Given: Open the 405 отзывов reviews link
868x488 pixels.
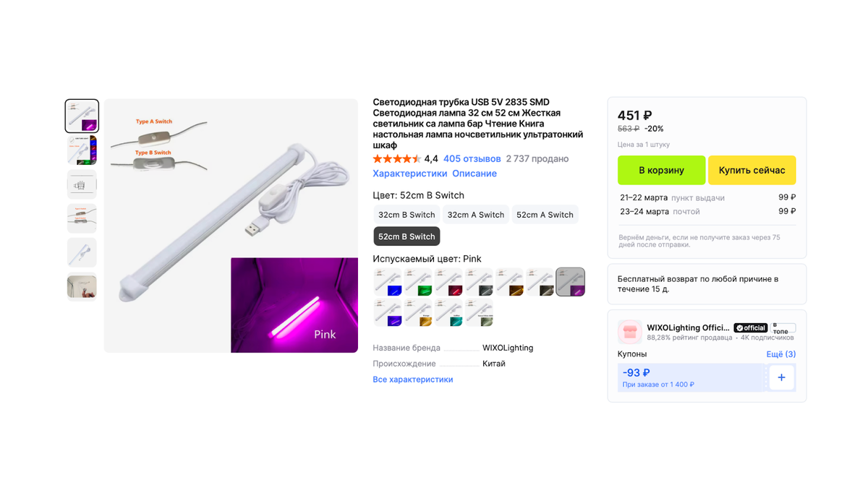Looking at the screenshot, I should pos(472,159).
